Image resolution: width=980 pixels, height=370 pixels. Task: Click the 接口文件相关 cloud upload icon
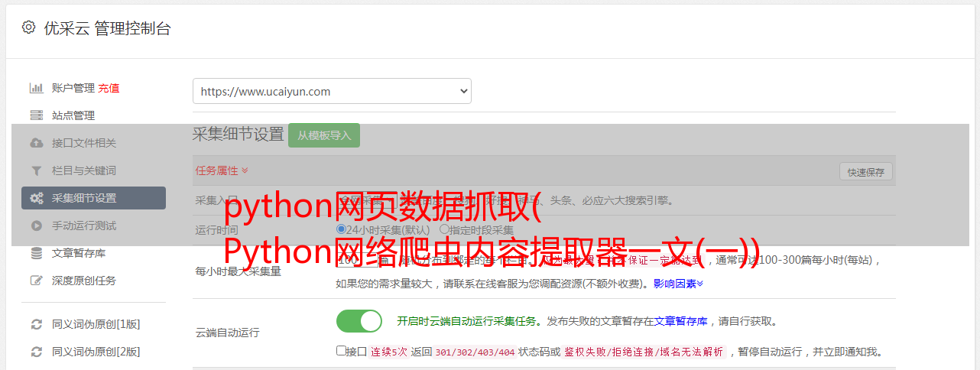click(36, 143)
